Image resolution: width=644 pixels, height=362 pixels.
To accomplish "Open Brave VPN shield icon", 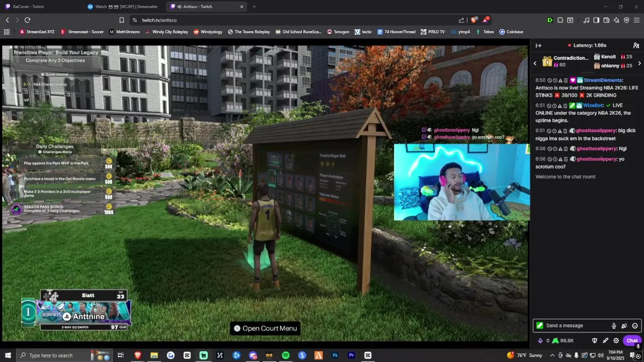I will 626,20.
